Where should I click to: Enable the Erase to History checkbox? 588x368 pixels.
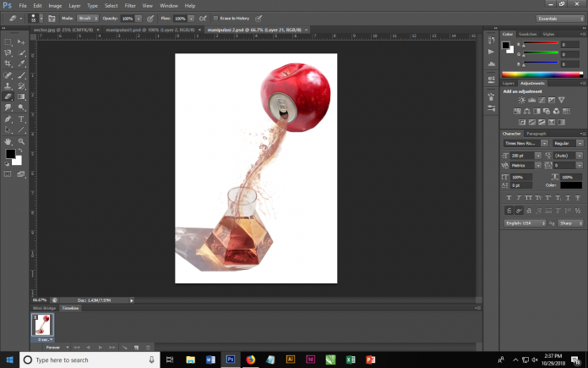pyautogui.click(x=214, y=17)
